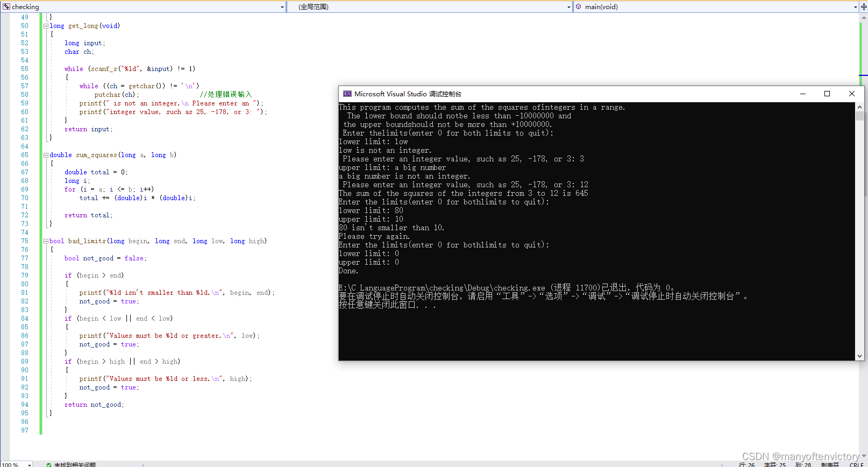Collapse the bad_limits function outline
This screenshot has height=467, width=868.
click(46, 241)
